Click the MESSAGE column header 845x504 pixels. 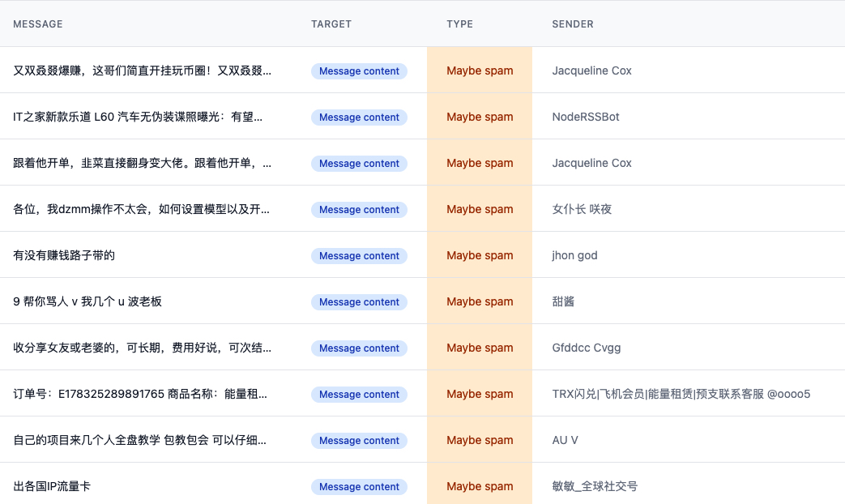(38, 24)
